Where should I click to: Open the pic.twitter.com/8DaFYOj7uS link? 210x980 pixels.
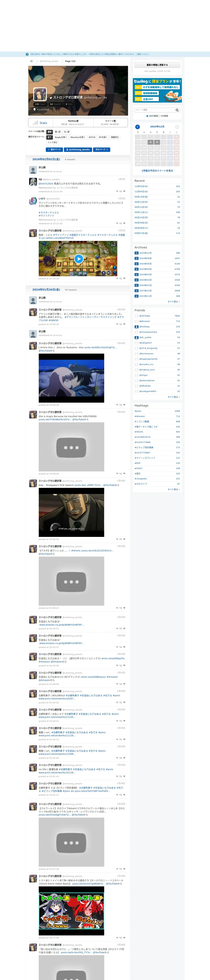click(x=58, y=238)
